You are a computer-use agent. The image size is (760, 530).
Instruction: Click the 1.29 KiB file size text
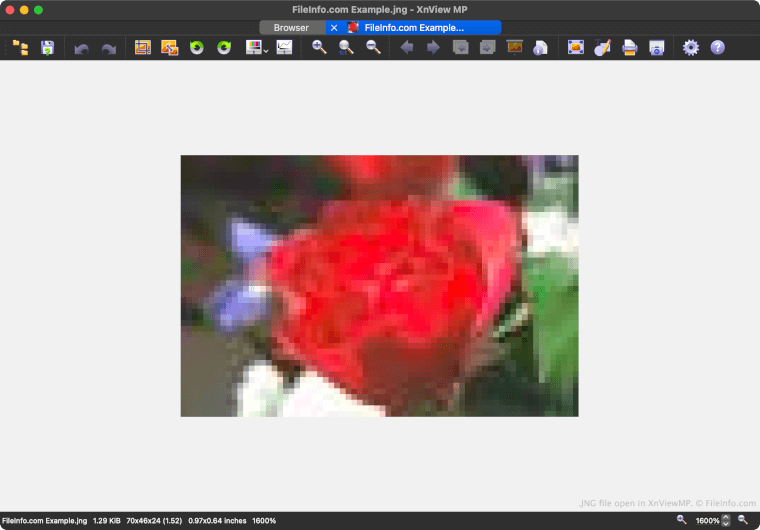(107, 521)
